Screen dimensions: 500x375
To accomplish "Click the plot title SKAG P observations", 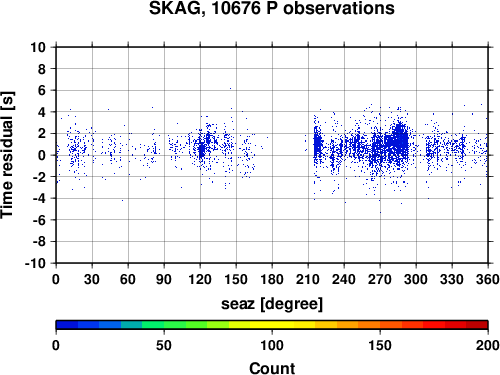I will 272,8.
